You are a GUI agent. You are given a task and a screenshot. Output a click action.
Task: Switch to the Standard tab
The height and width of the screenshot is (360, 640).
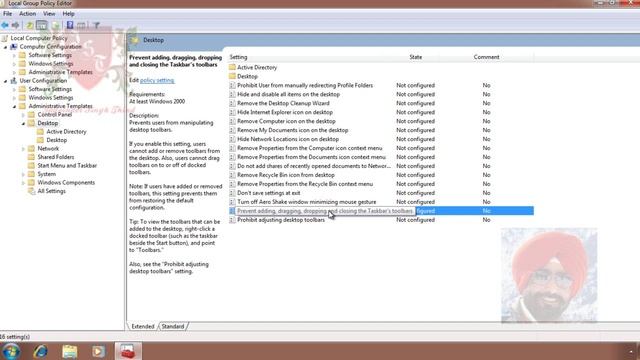pos(173,327)
